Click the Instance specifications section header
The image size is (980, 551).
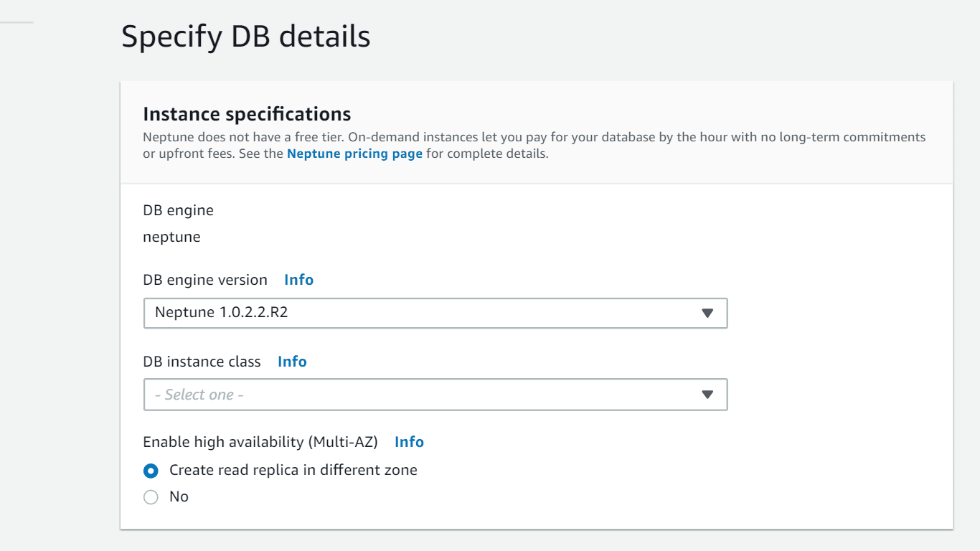pos(247,113)
